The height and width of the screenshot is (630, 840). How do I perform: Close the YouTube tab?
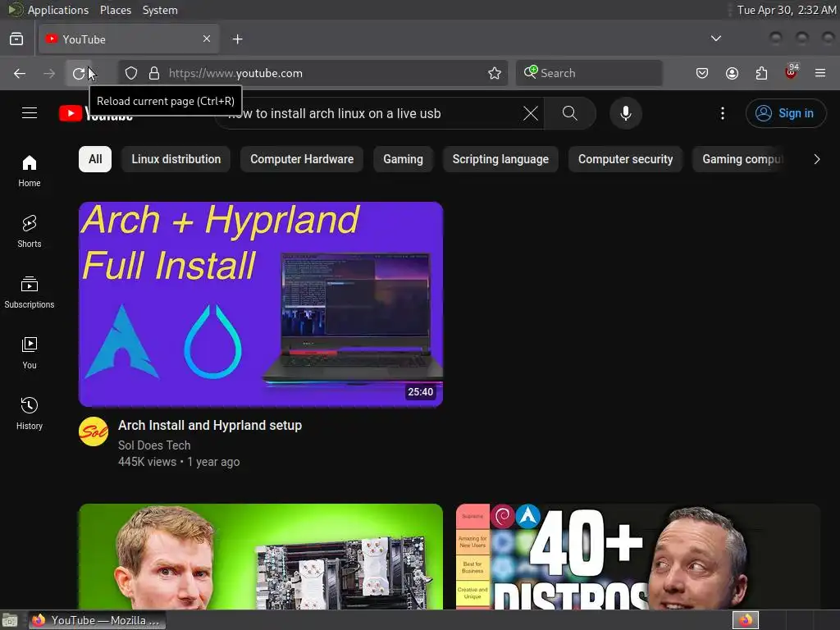click(207, 39)
